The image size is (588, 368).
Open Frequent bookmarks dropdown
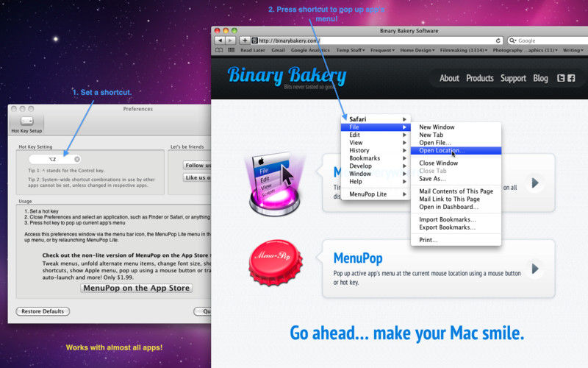(x=382, y=50)
